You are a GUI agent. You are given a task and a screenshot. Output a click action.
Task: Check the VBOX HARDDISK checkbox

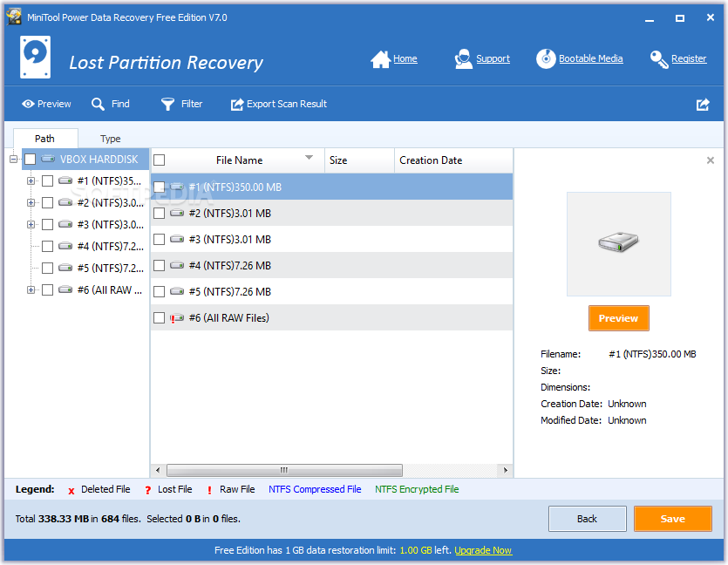coord(31,160)
